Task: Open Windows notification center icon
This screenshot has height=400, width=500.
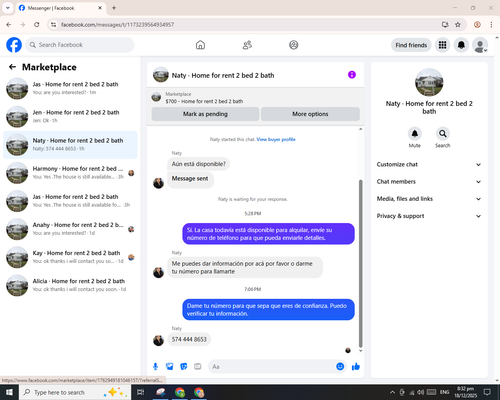Action: (x=487, y=392)
